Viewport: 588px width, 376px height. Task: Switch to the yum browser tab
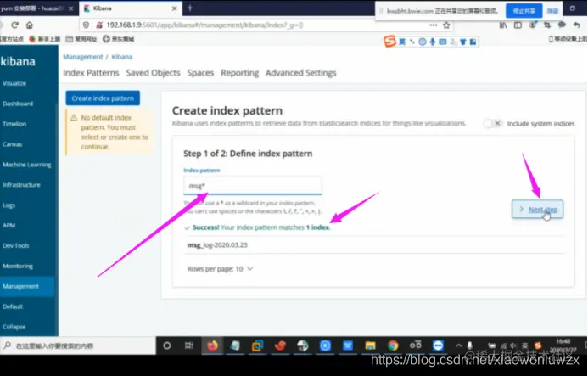click(x=38, y=8)
